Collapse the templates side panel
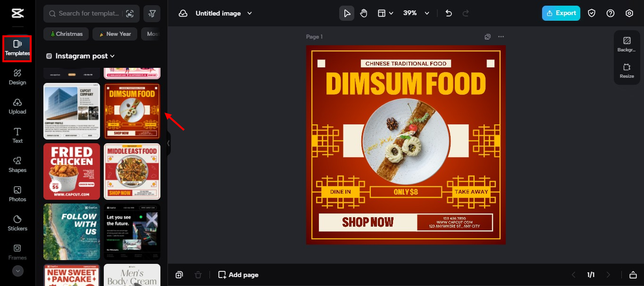 (169, 143)
